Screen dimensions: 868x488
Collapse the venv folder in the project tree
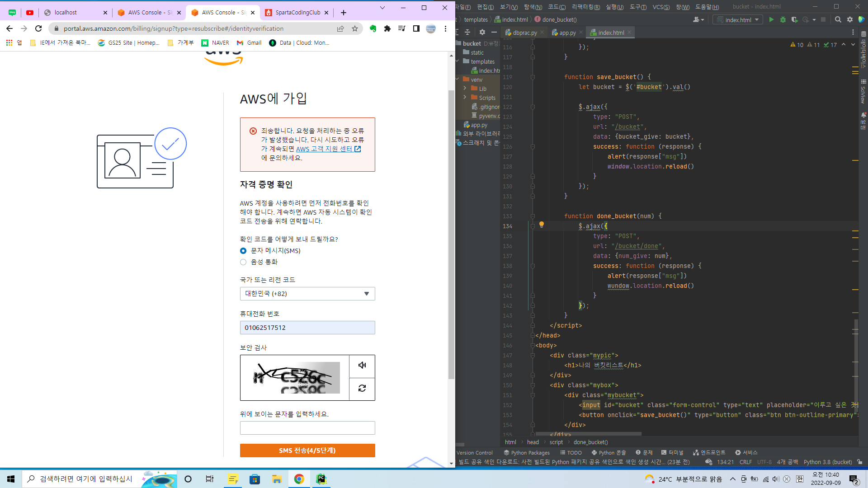(x=458, y=80)
